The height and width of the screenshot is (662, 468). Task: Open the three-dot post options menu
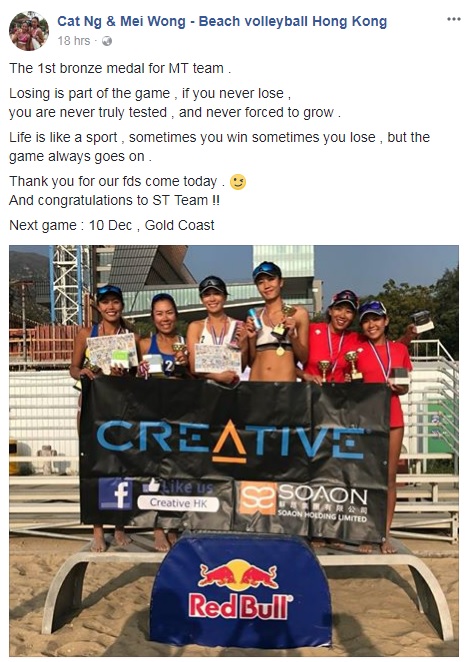454,19
